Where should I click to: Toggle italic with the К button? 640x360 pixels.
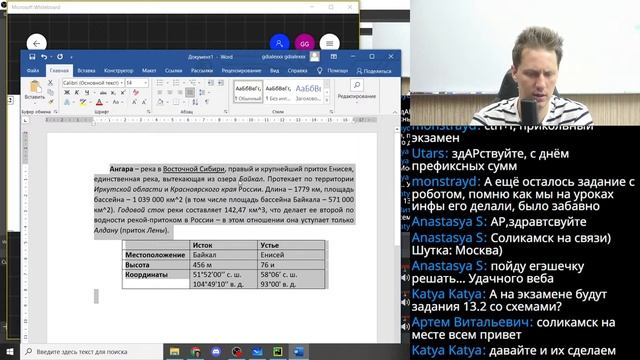[76, 93]
